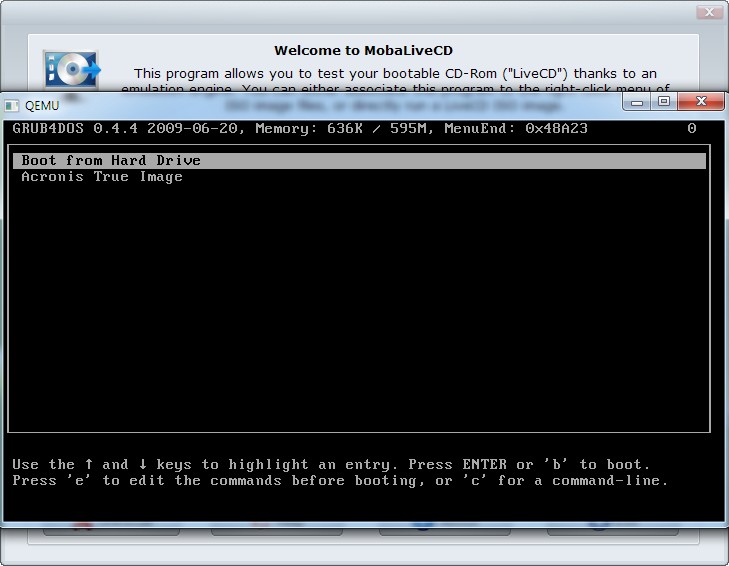Screen dimensions: 729x566
Task: Click the 'Use the ↑ and ↓ keys' hint line
Action: (x=331, y=464)
